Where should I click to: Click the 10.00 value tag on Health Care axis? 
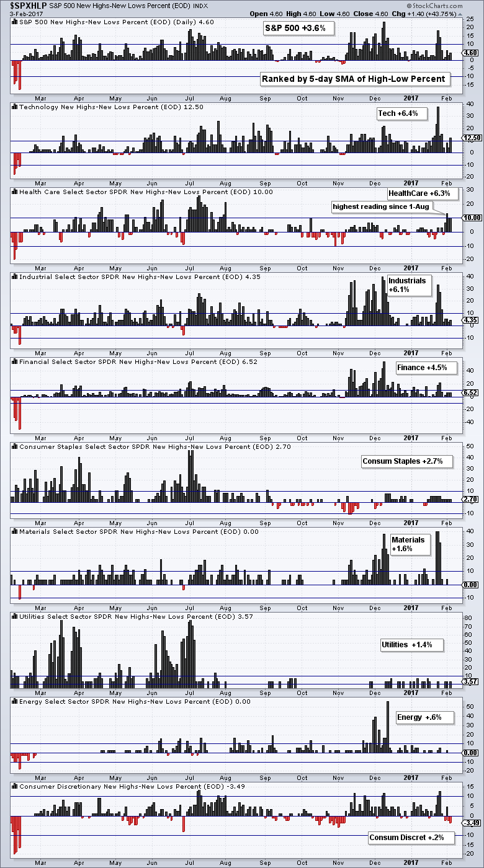pos(472,218)
